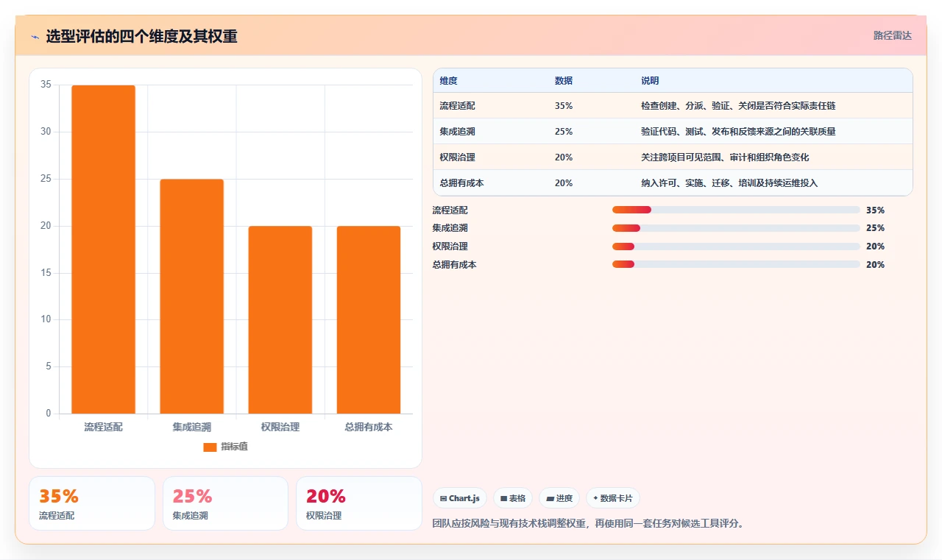Viewport: 942px width, 560px height.
Task: Click the footer note starting 团队应按风险
Action: click(589, 524)
